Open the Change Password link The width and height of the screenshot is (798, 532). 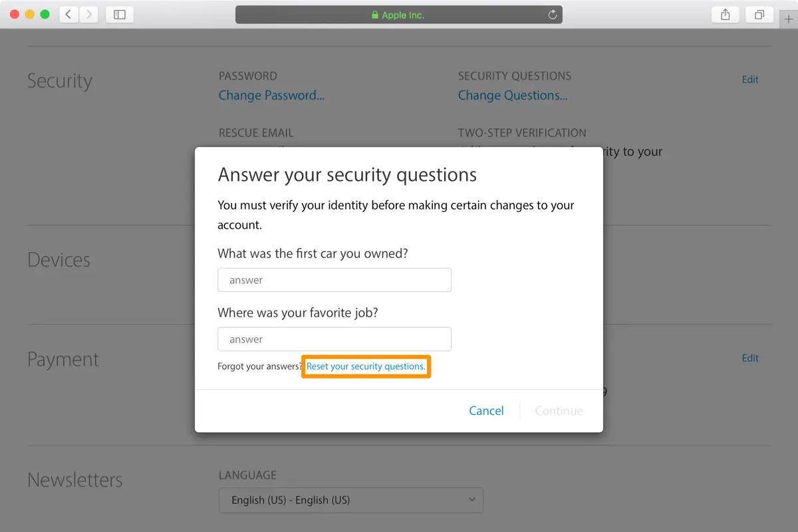[271, 95]
